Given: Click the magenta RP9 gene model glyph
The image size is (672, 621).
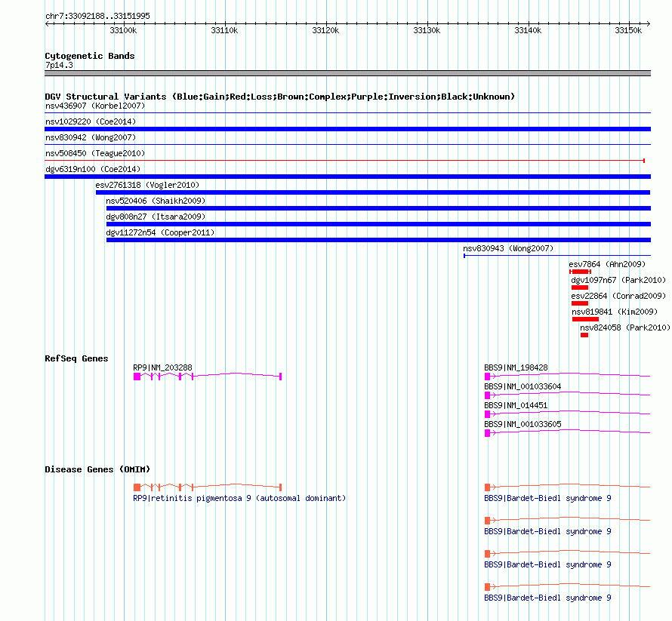Looking at the screenshot, I should (208, 377).
